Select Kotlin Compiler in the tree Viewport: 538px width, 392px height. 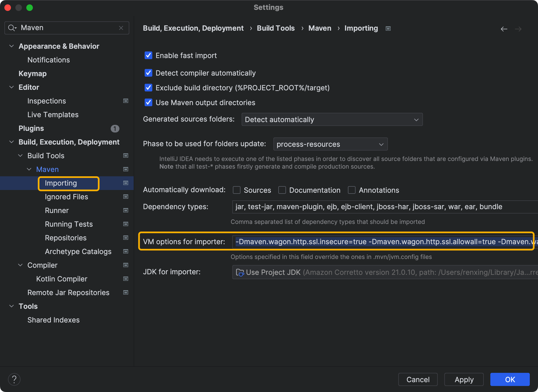(x=62, y=279)
